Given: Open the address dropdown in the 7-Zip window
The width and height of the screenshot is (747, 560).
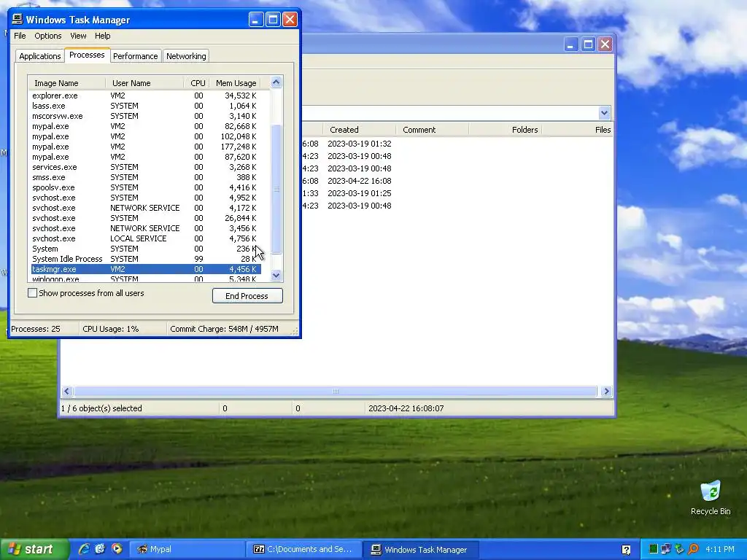Looking at the screenshot, I should click(x=604, y=113).
